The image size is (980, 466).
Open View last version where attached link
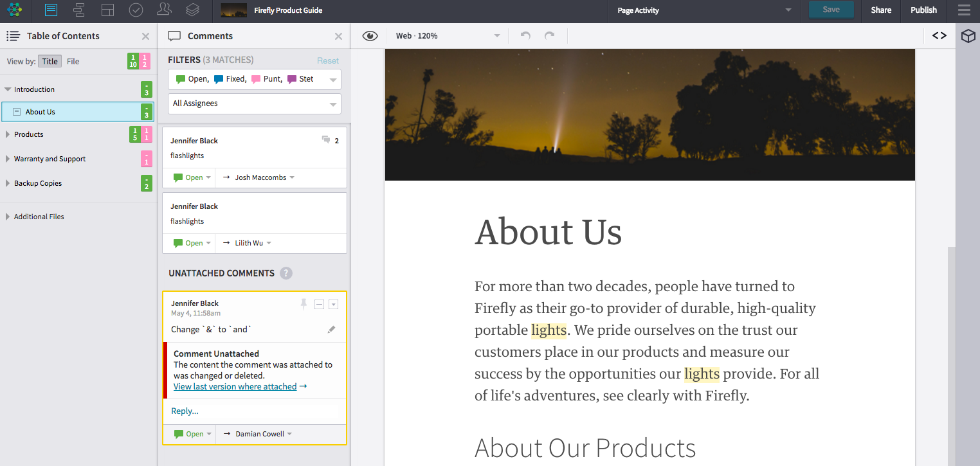[235, 386]
